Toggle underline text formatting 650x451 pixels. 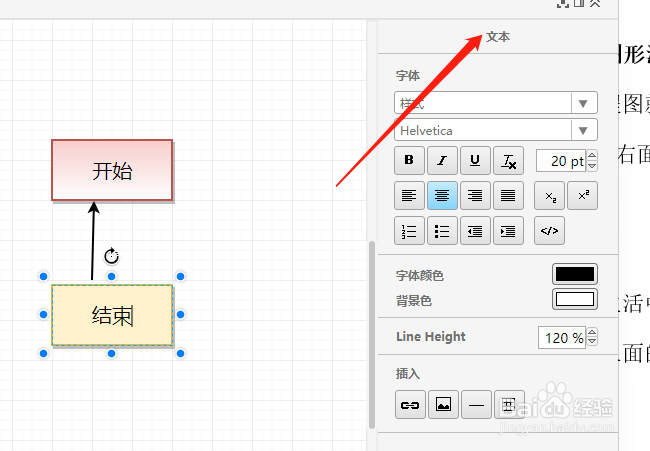coord(475,160)
